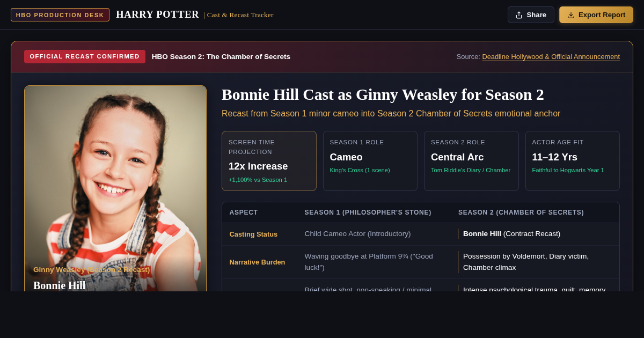Click the HBO Production Desk badge
This screenshot has width=644, height=338.
[x=60, y=15]
